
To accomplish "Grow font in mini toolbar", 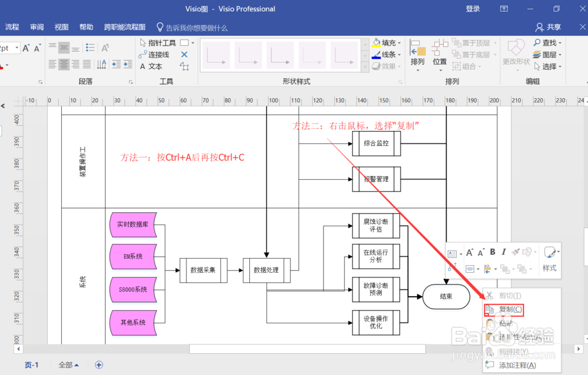I will click(x=469, y=252).
